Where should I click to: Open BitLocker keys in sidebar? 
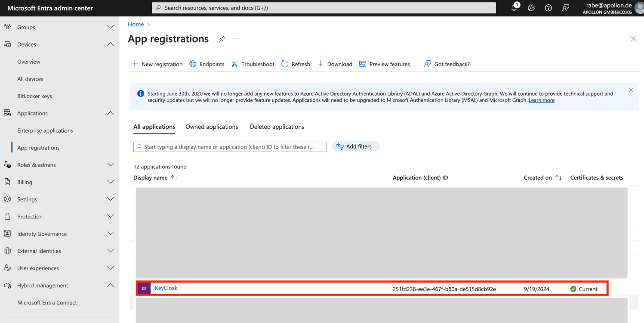(34, 96)
